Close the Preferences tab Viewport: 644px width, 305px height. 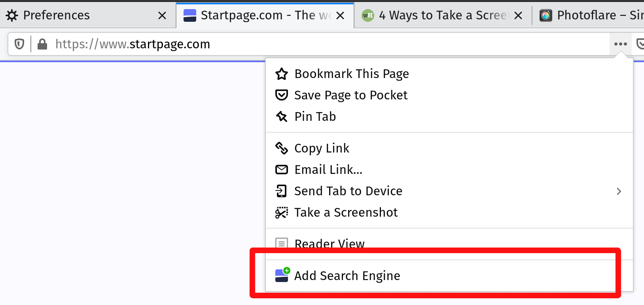[162, 15]
